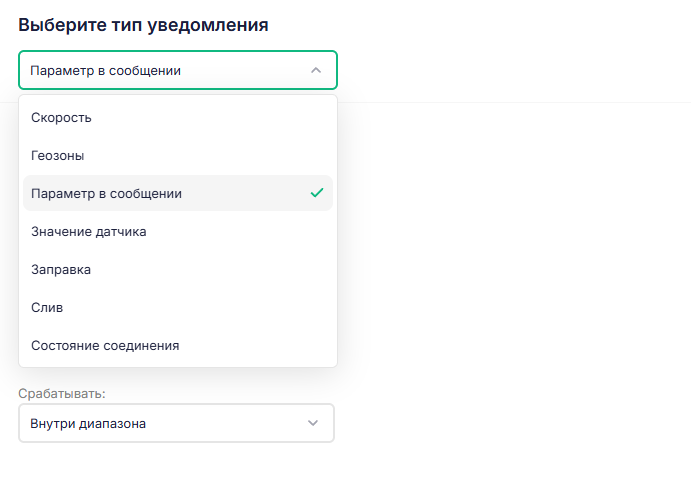This screenshot has height=492, width=691.
Task: Choose Скорость from the notification type list
Action: click(x=178, y=118)
